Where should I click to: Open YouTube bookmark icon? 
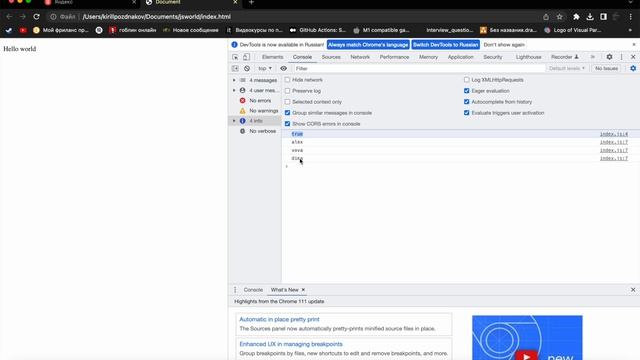pos(23,30)
